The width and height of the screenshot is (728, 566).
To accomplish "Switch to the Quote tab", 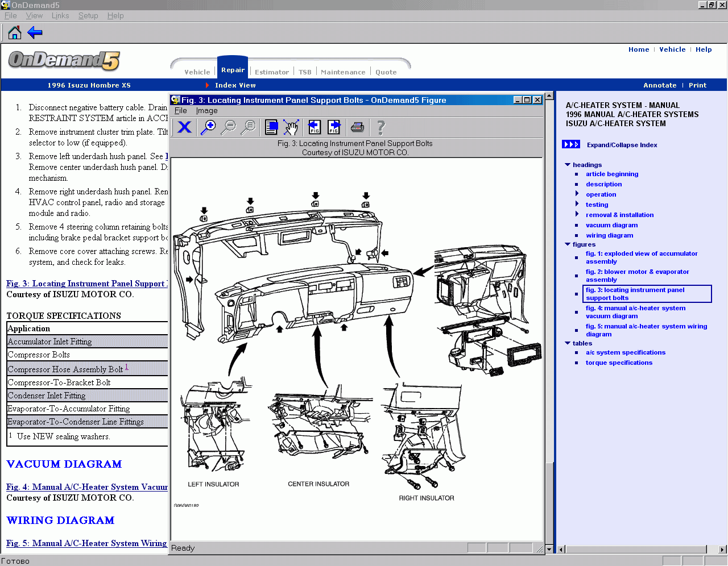I will [x=386, y=72].
